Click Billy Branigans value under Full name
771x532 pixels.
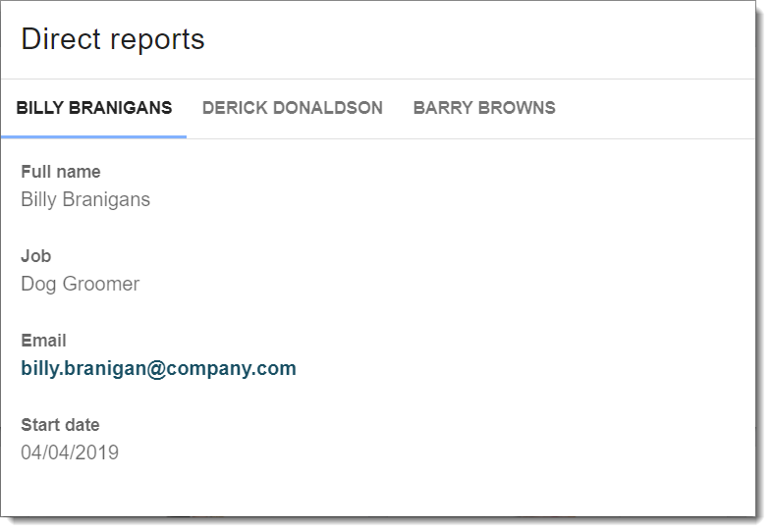click(x=85, y=200)
